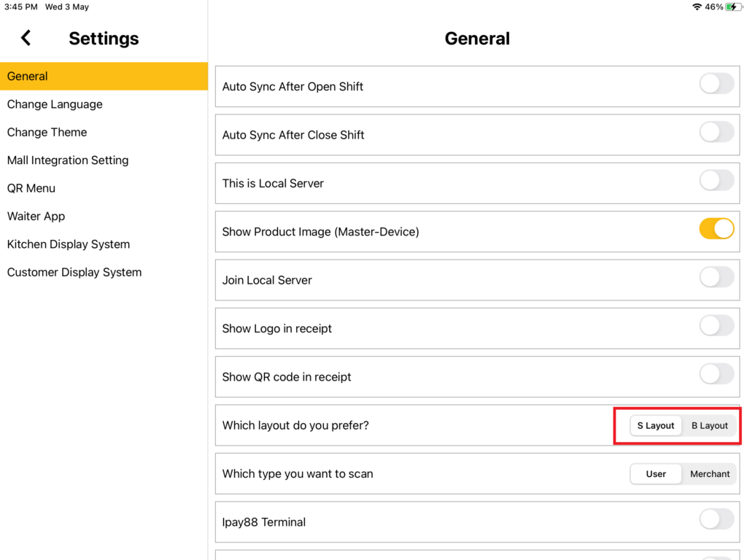The height and width of the screenshot is (560, 747).
Task: Switch scan type to Merchant
Action: click(x=709, y=473)
